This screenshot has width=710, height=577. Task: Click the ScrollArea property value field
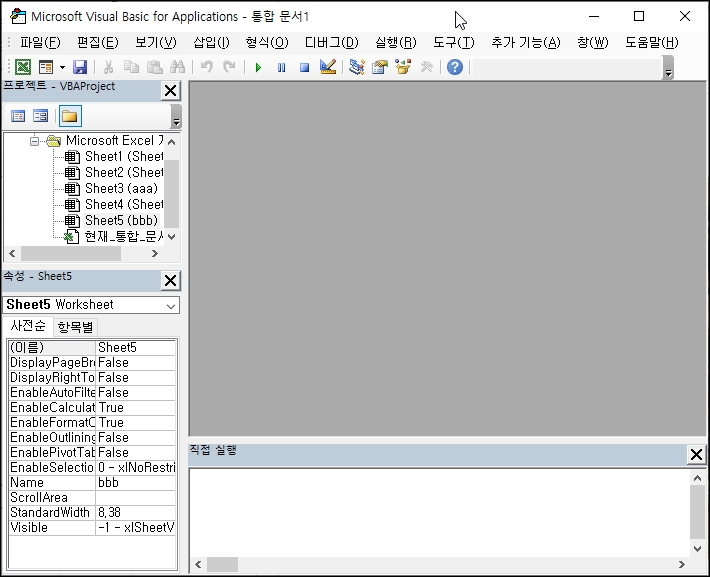click(x=136, y=497)
